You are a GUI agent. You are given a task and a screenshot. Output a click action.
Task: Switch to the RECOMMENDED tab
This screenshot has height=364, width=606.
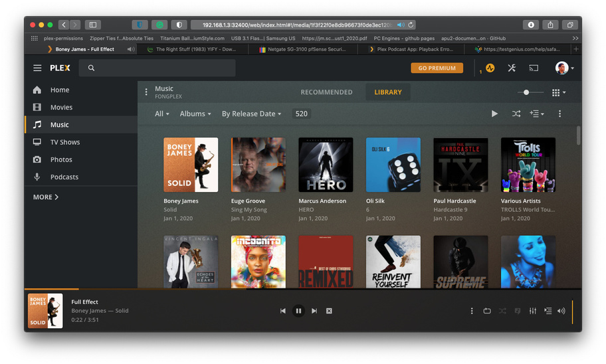(x=326, y=92)
